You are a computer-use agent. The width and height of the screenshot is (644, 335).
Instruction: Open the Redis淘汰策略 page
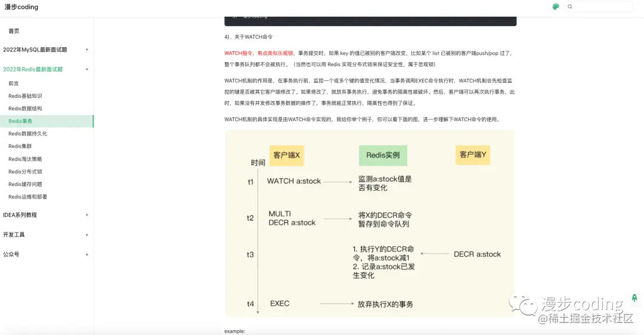click(x=25, y=159)
